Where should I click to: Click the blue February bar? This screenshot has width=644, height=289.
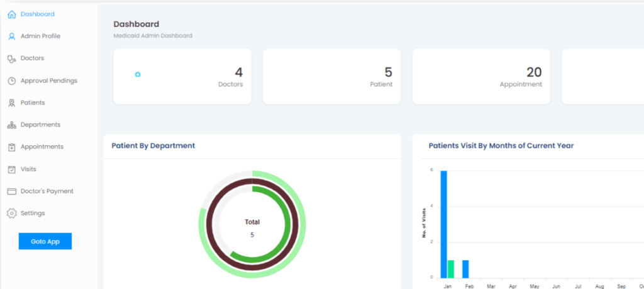(465, 269)
